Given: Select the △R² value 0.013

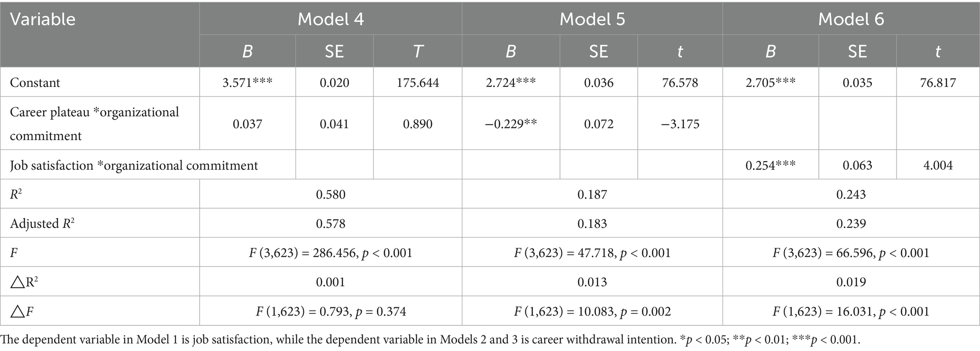Looking at the screenshot, I should tap(592, 282).
